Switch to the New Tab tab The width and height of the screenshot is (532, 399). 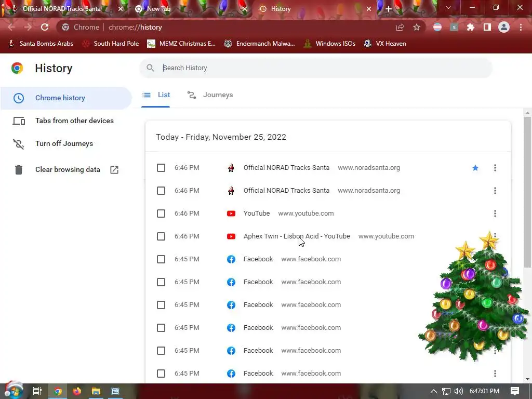point(190,9)
